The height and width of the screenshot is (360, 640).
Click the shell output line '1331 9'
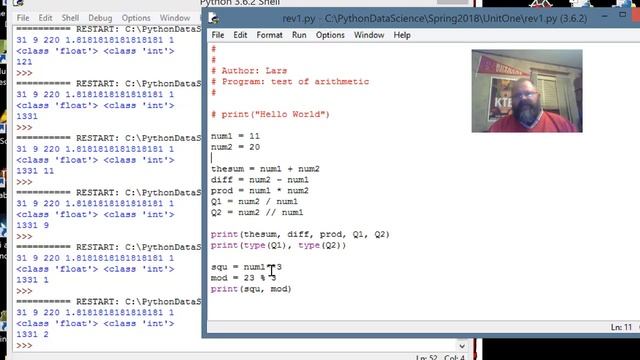coord(32,225)
